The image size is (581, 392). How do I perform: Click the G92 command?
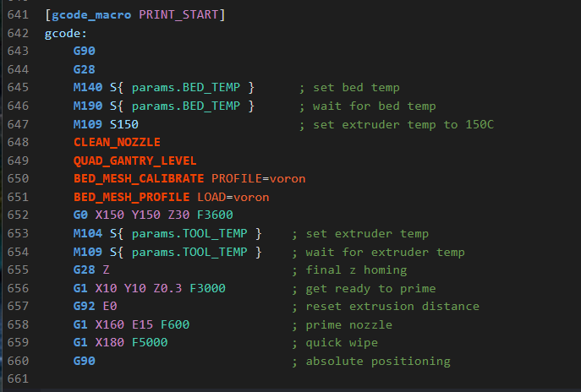click(x=84, y=306)
